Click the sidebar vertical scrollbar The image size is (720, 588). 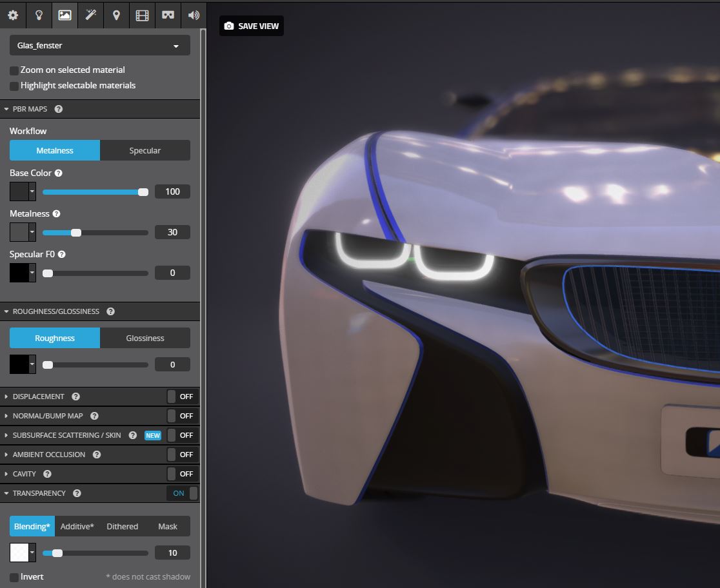coord(203,308)
